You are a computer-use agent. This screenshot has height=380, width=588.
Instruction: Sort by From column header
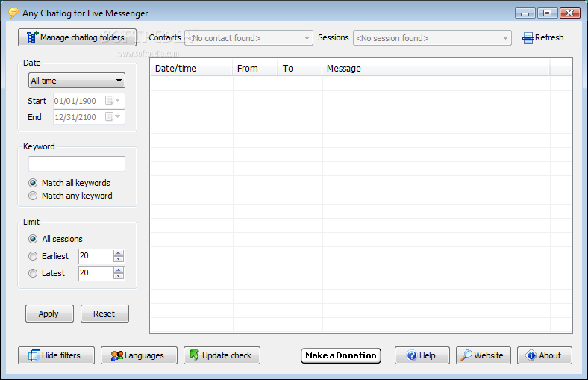click(x=255, y=69)
